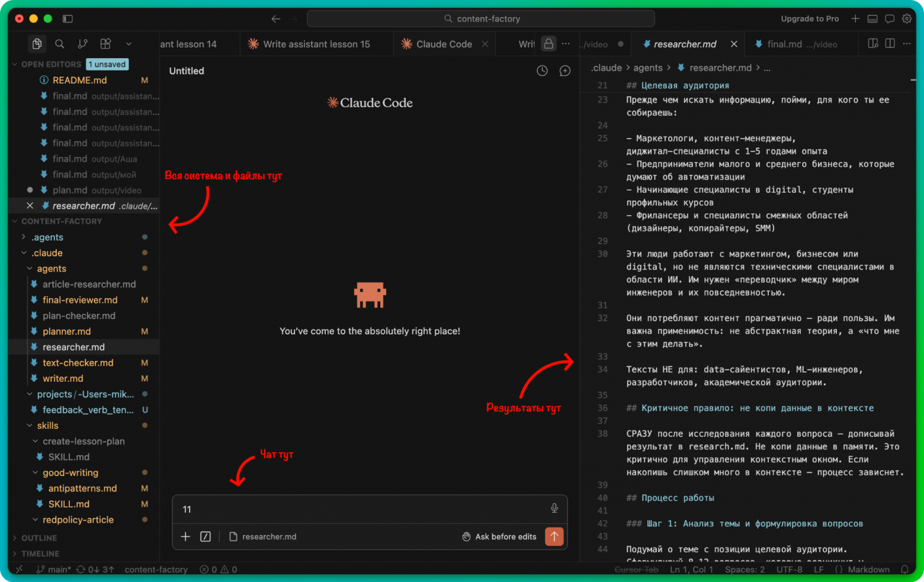Open Source Control branch icon
Screen dimensions: 924x582
click(x=82, y=44)
